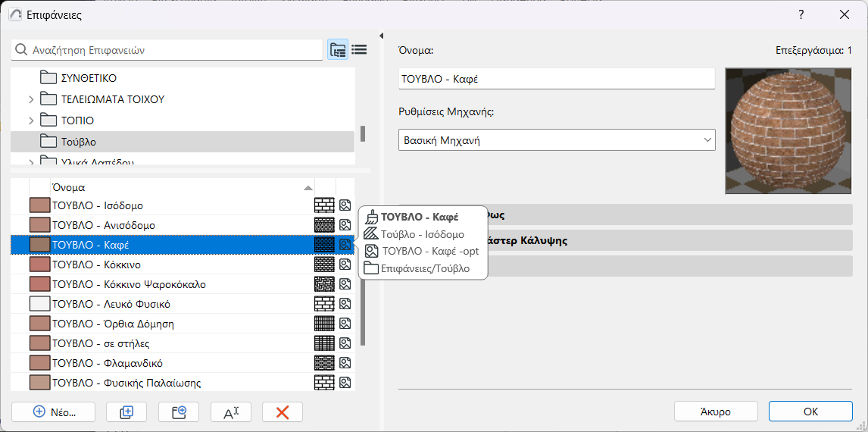Click the hatch pattern icon of ΤΟΥΒΛΟ - Ισόδομο
This screenshot has width=868, height=432.
point(324,205)
